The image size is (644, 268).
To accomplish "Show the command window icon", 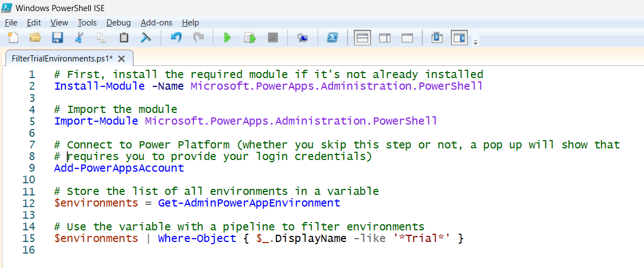I will (x=437, y=38).
